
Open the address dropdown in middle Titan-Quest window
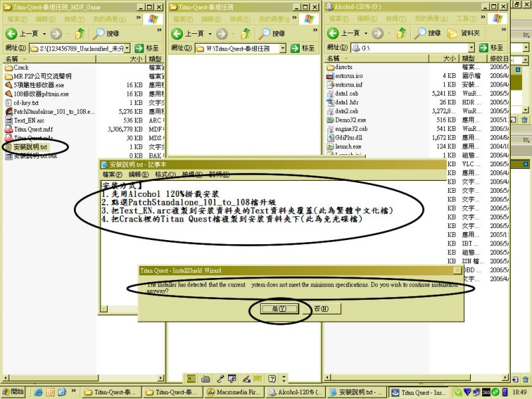click(x=283, y=49)
